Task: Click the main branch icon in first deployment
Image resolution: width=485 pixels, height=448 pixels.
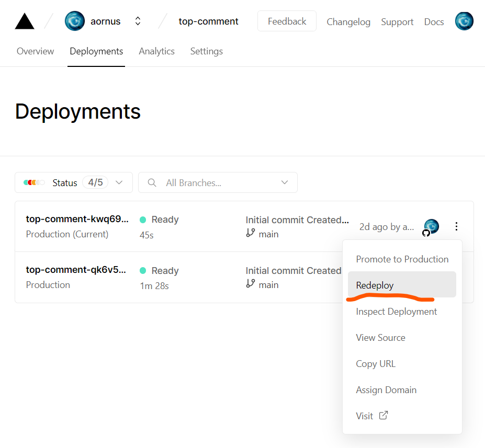Action: click(x=251, y=233)
